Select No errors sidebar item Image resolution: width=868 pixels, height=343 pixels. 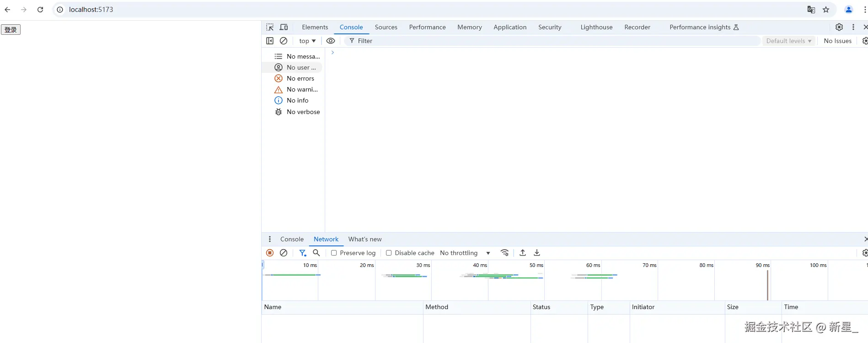point(293,78)
